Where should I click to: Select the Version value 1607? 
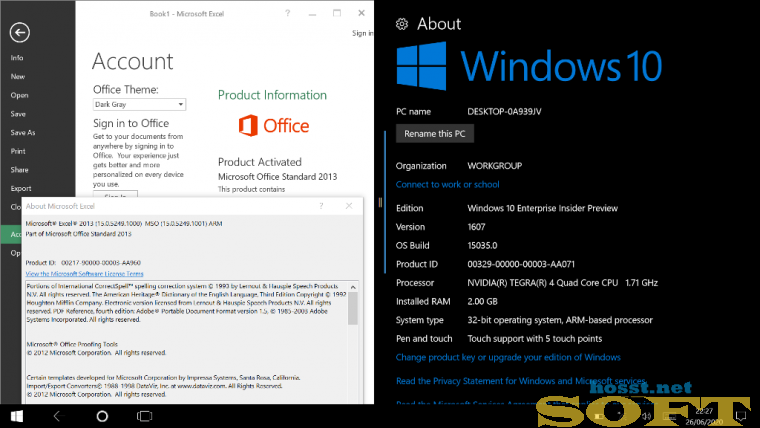click(x=476, y=227)
